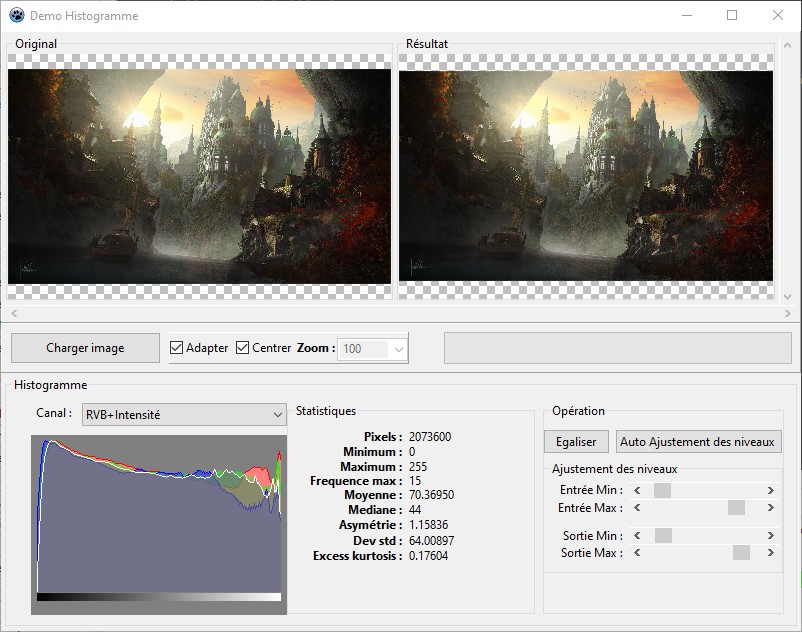Screen dimensions: 802x632
Task: Click the Excess kurtosis value 0.17604
Action: tap(428, 556)
